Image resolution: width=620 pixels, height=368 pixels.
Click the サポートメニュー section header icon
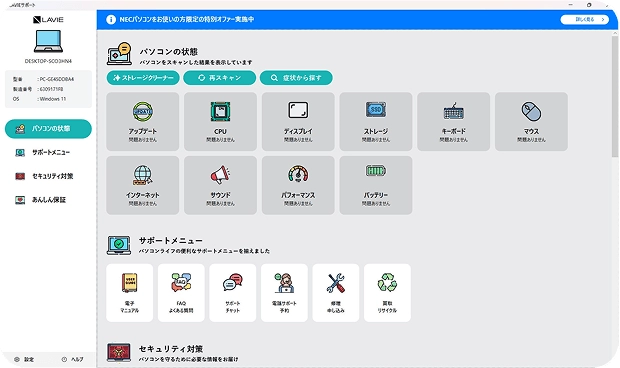[119, 245]
